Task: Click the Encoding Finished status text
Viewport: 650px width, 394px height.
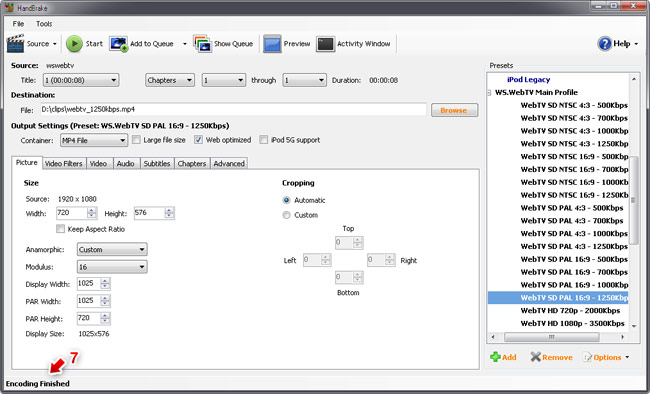Action: tap(38, 384)
